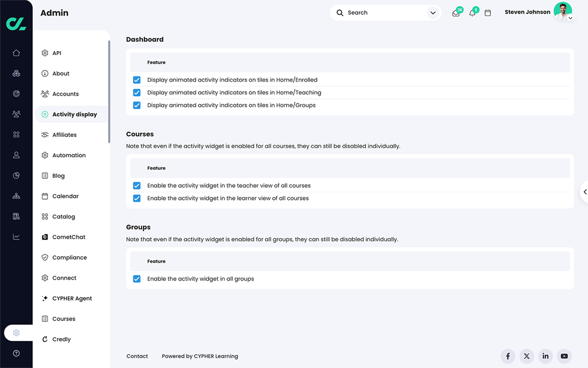Open Steven Johnson's profile dropdown
The image size is (588, 368).
[571, 17]
